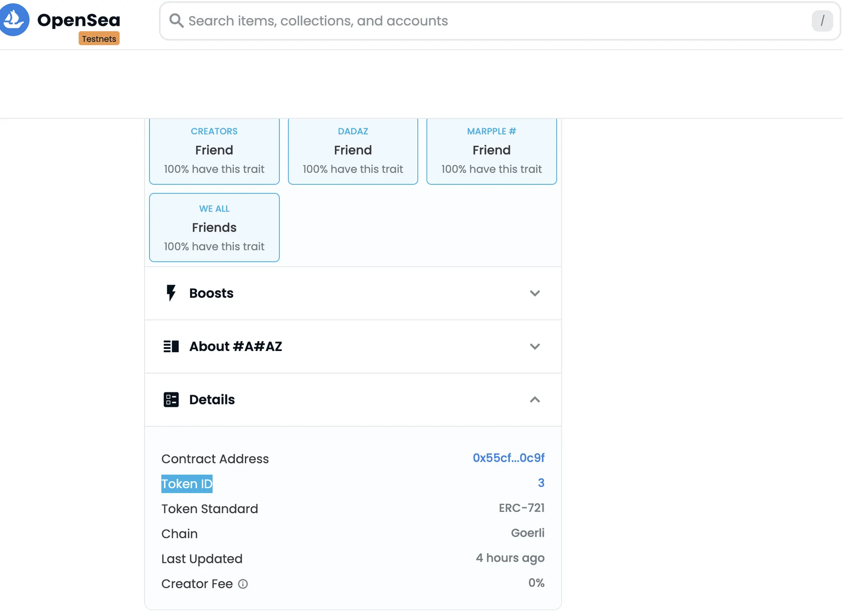Image resolution: width=843 pixels, height=616 pixels.
Task: Select the WE ALL Friends trait card
Action: tap(214, 228)
